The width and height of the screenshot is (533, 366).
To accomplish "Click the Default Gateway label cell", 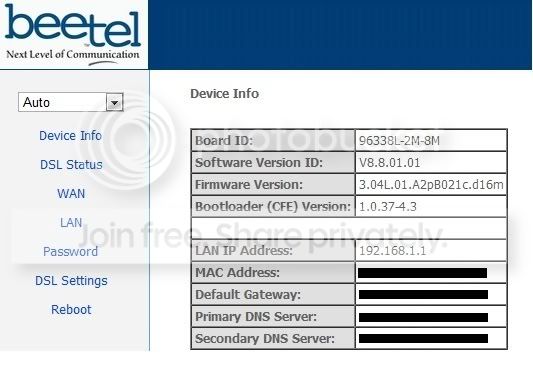I will click(273, 295).
